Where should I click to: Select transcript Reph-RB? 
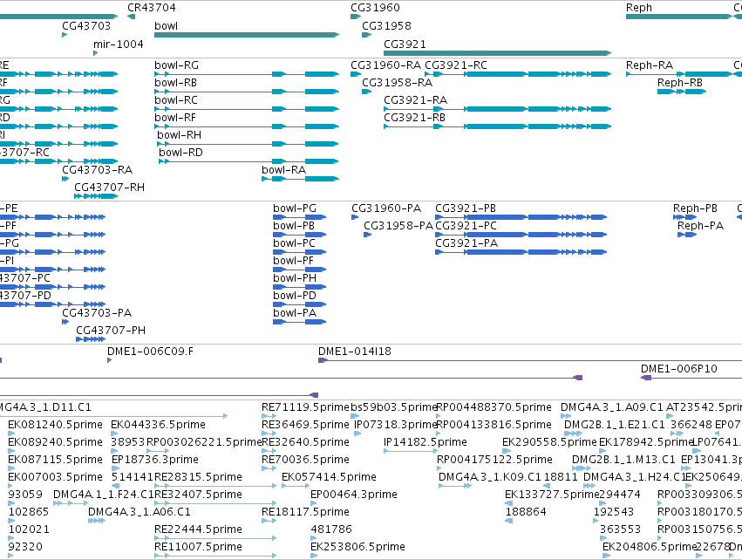point(682,92)
